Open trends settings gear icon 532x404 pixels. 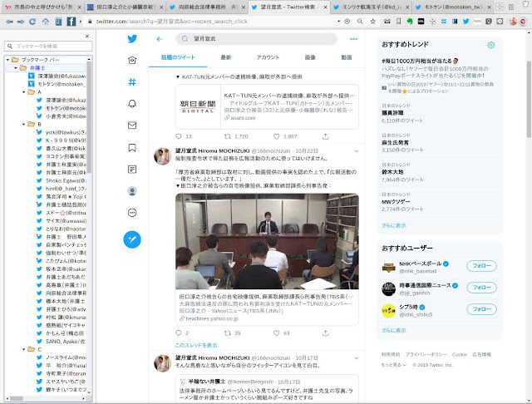[491, 45]
